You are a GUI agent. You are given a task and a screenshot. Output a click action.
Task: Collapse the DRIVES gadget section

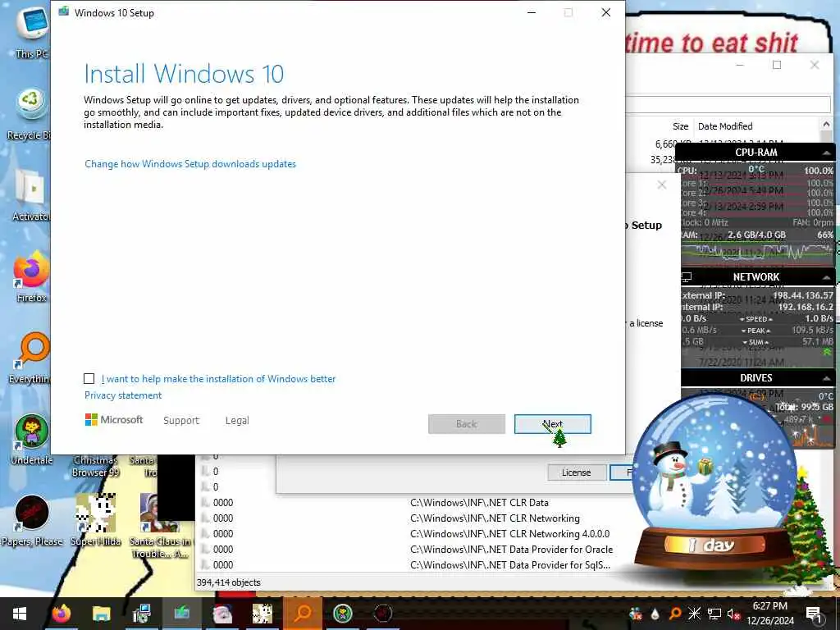point(826,378)
